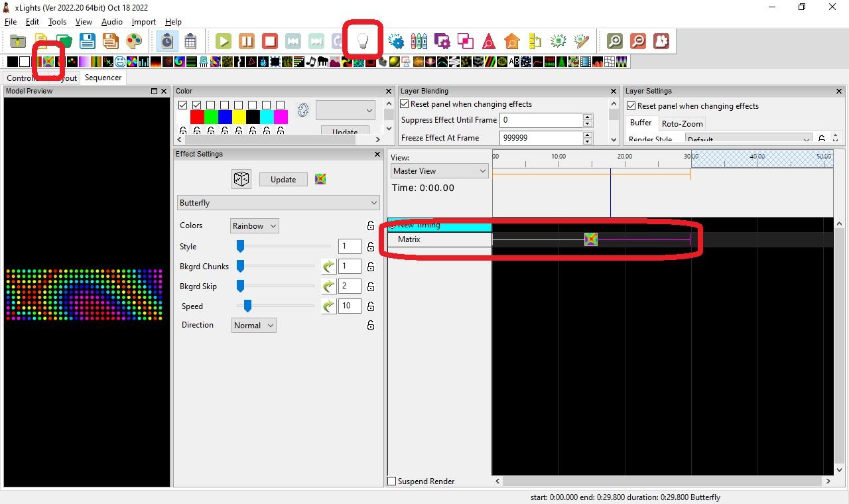Click the palette refresh arrows icon in Color panel
The image size is (849, 504).
coord(303,110)
